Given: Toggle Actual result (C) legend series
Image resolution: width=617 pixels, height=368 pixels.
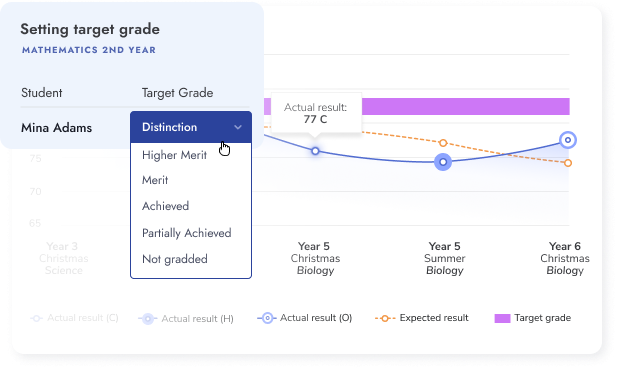Looking at the screenshot, I should click(74, 318).
